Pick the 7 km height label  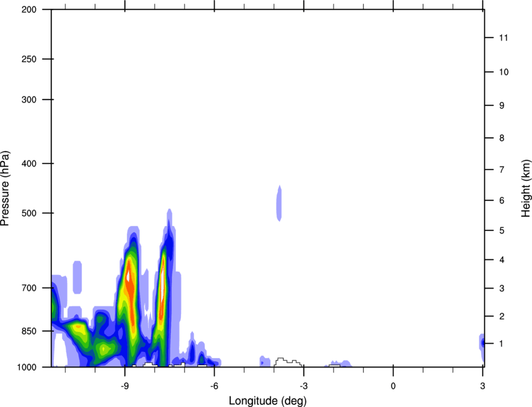coord(502,170)
